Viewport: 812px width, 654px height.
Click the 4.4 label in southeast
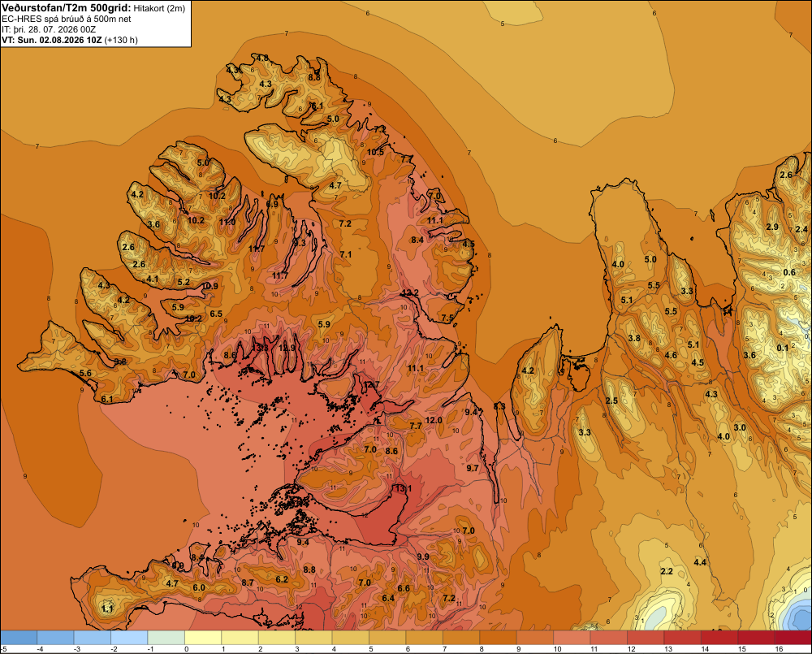tap(700, 562)
